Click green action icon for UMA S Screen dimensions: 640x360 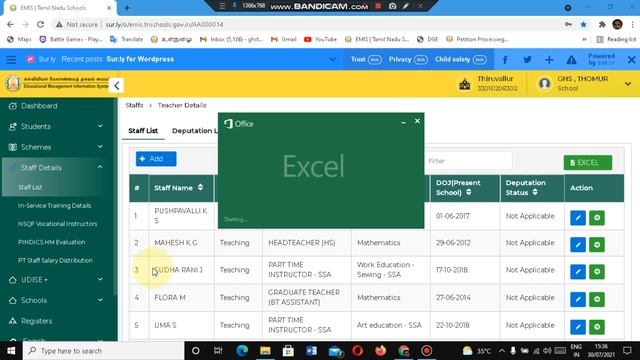597,327
